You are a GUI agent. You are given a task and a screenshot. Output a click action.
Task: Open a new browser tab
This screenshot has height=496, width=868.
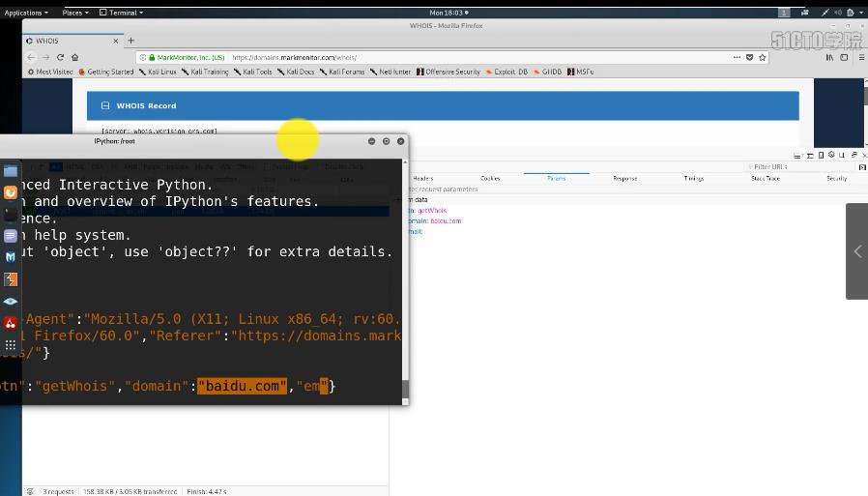pos(130,41)
